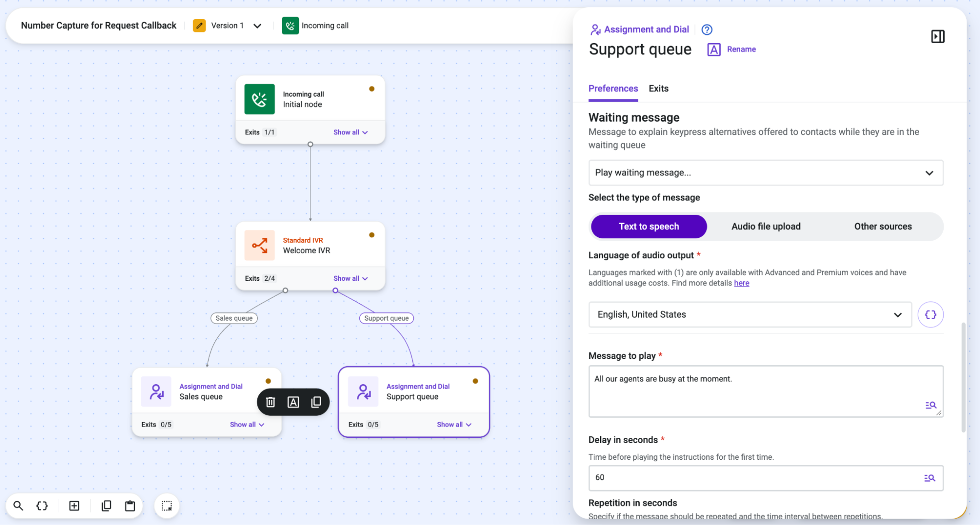Open the 'here' details link
Viewport: 980px width, 525px height.
(x=741, y=283)
